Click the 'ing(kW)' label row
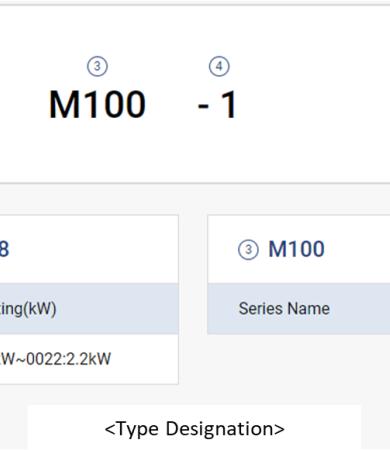The width and height of the screenshot is (390, 450). [89, 309]
